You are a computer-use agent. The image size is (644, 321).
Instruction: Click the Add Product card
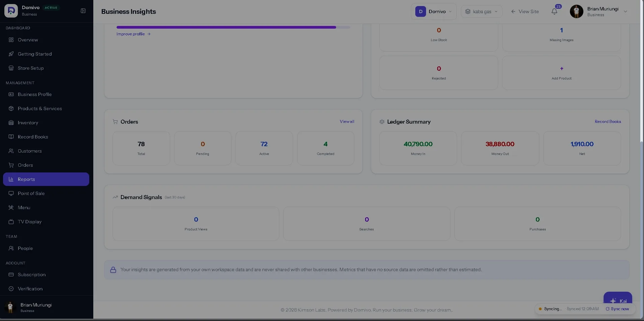(561, 73)
